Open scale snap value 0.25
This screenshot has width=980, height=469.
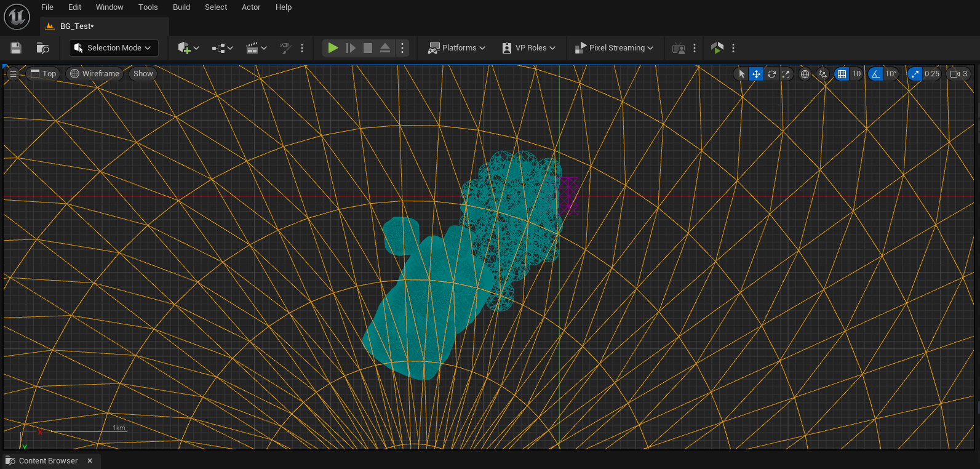tap(932, 74)
